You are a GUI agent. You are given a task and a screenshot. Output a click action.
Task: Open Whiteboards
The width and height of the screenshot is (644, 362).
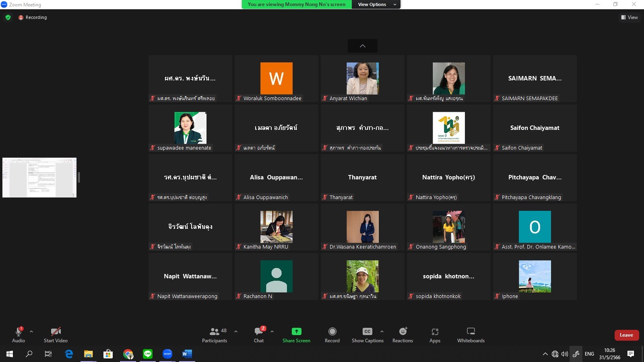(x=471, y=335)
